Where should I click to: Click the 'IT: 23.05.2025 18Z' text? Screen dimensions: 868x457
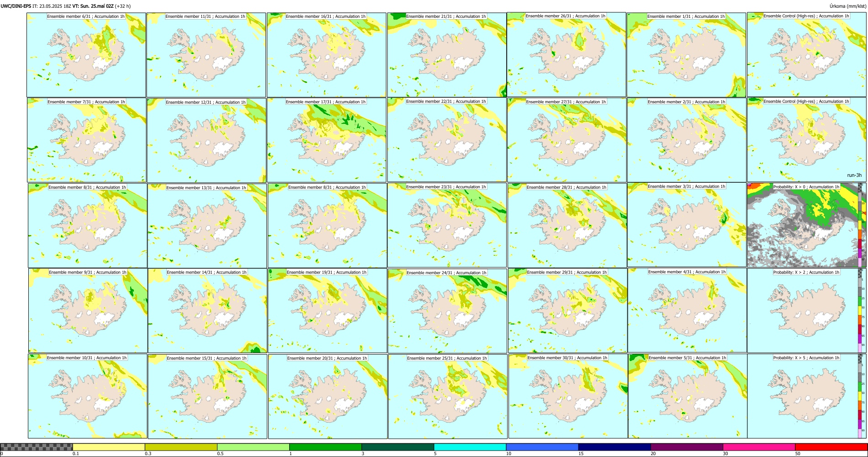tap(52, 6)
